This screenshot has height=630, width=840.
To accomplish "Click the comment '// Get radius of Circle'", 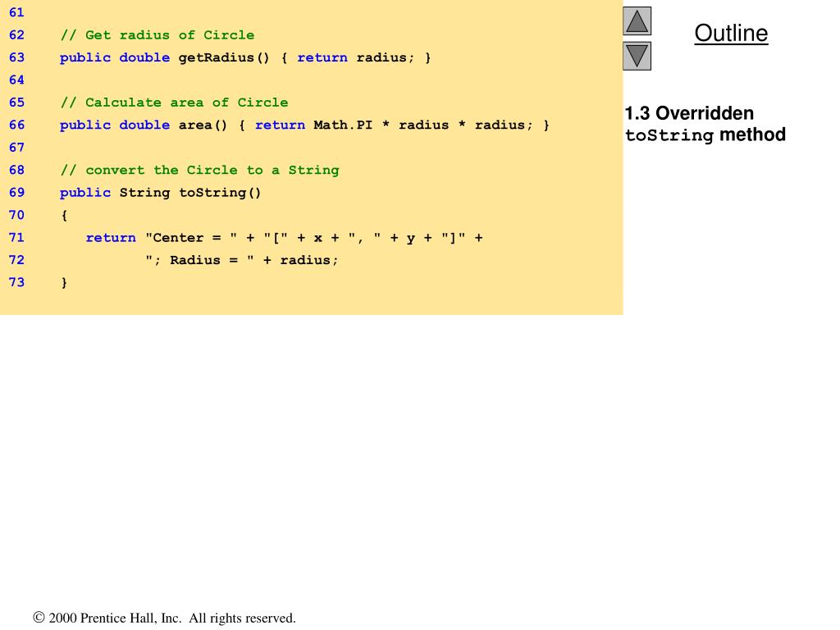I will pyautogui.click(x=157, y=35).
